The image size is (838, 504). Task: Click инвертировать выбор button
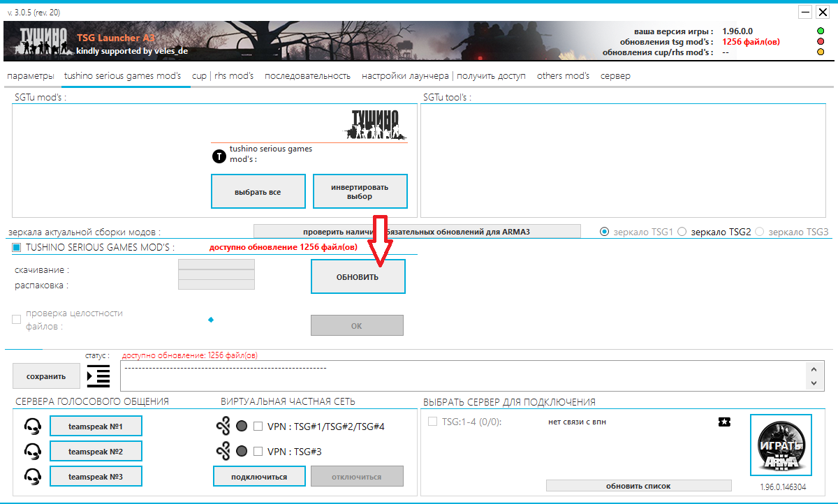click(x=360, y=191)
